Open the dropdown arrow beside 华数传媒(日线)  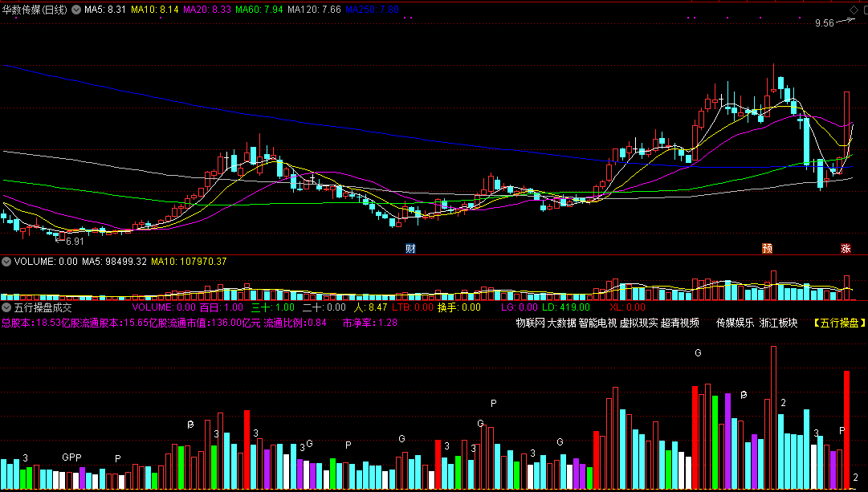pos(75,10)
